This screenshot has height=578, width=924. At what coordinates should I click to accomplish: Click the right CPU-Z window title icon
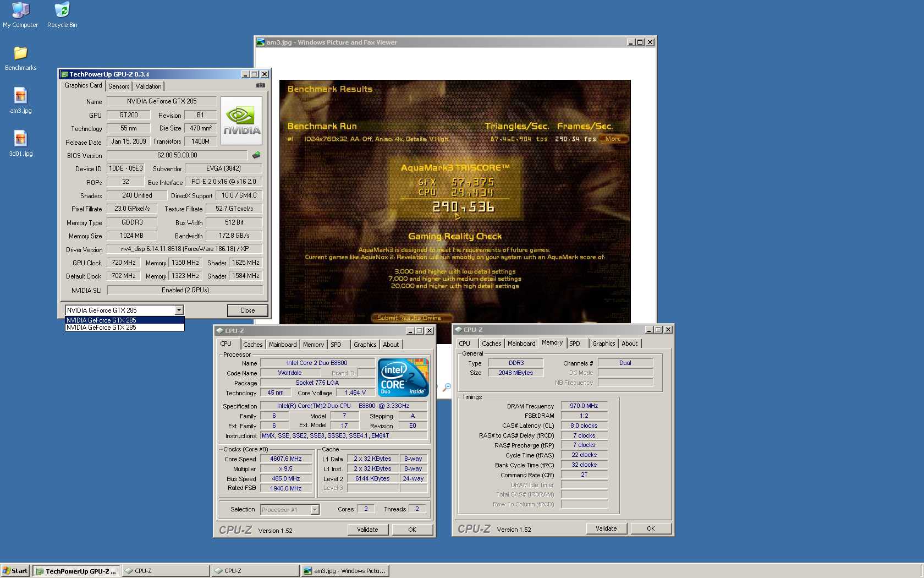tap(458, 330)
